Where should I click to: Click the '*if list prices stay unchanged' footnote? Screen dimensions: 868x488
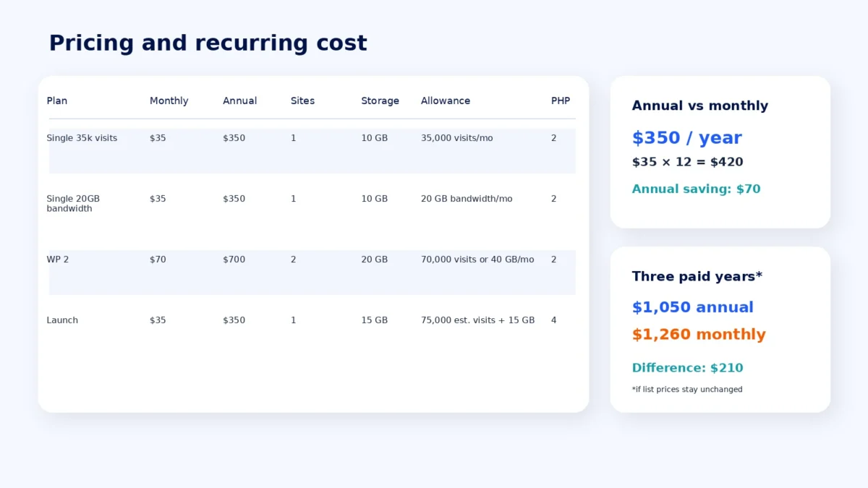[686, 390]
